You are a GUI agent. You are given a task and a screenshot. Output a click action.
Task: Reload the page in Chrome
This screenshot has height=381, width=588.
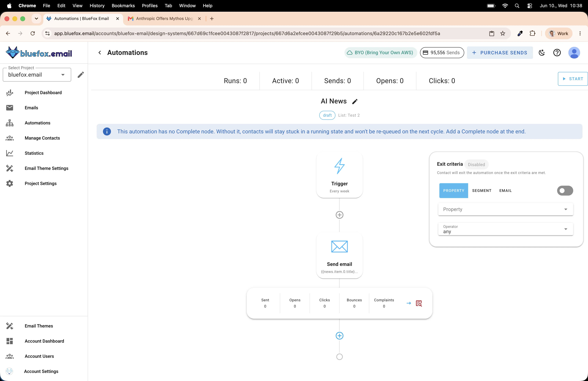(x=33, y=33)
